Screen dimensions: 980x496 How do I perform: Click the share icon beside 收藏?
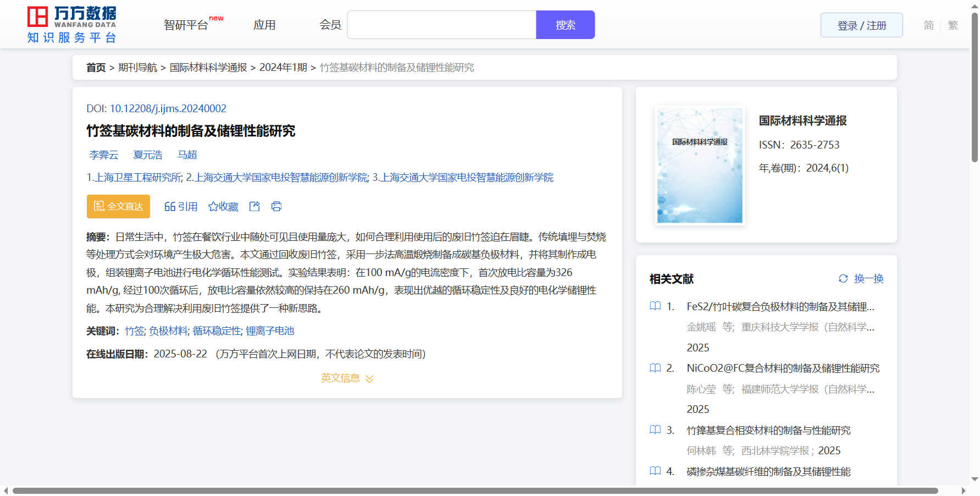[x=254, y=206]
